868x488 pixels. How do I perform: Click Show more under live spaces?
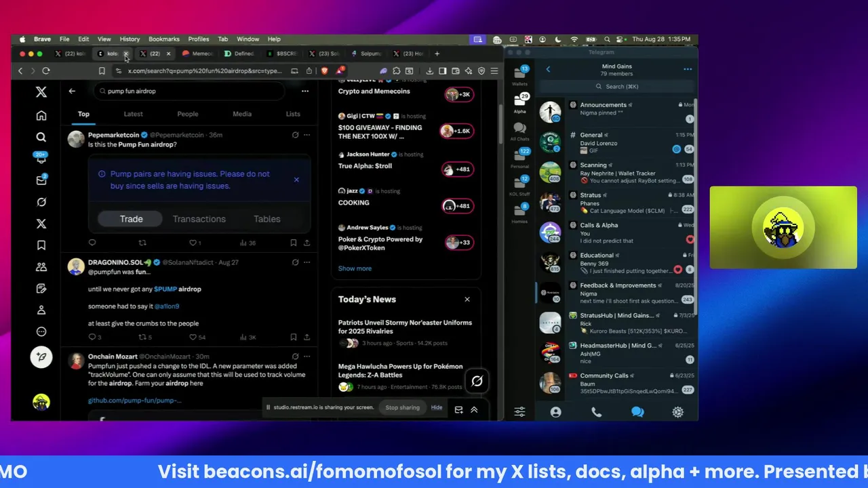(x=355, y=268)
